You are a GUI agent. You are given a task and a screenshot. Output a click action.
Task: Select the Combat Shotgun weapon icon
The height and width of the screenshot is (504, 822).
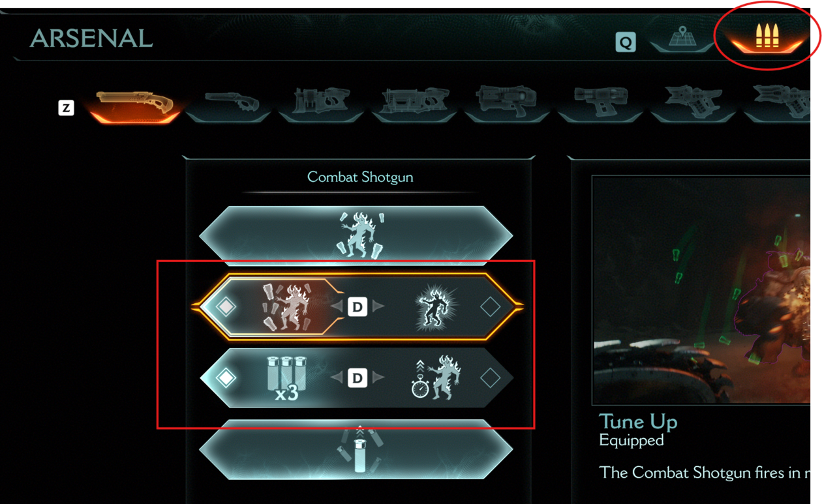point(135,104)
